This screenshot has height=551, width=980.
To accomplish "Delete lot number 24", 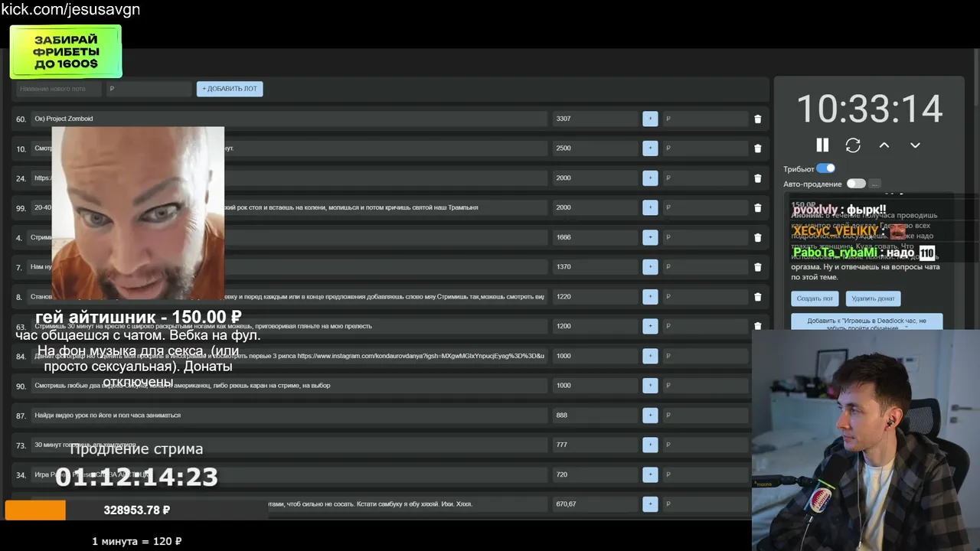I will (758, 178).
